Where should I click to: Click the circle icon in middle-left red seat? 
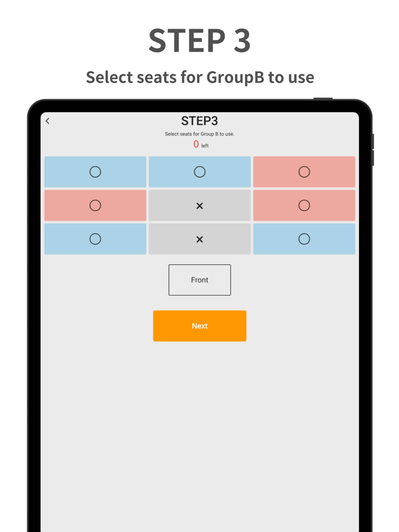(x=95, y=205)
